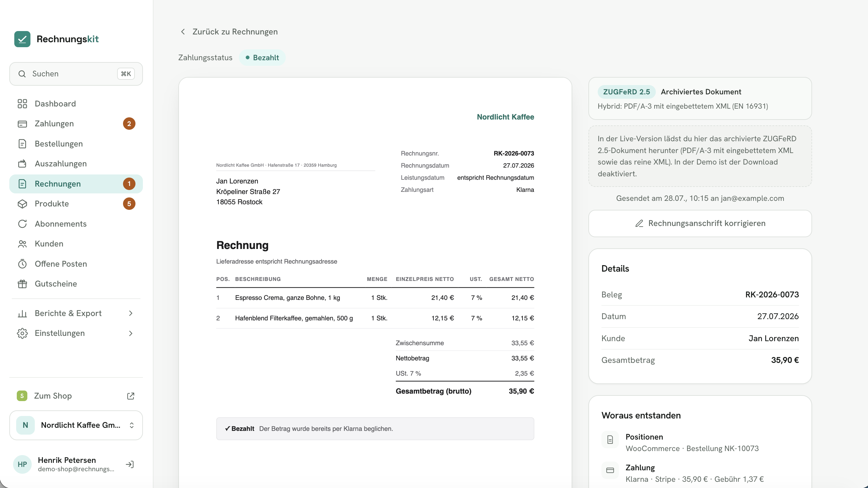The width and height of the screenshot is (868, 488).
Task: Click the Produkte badge showing 5
Action: pyautogui.click(x=129, y=204)
